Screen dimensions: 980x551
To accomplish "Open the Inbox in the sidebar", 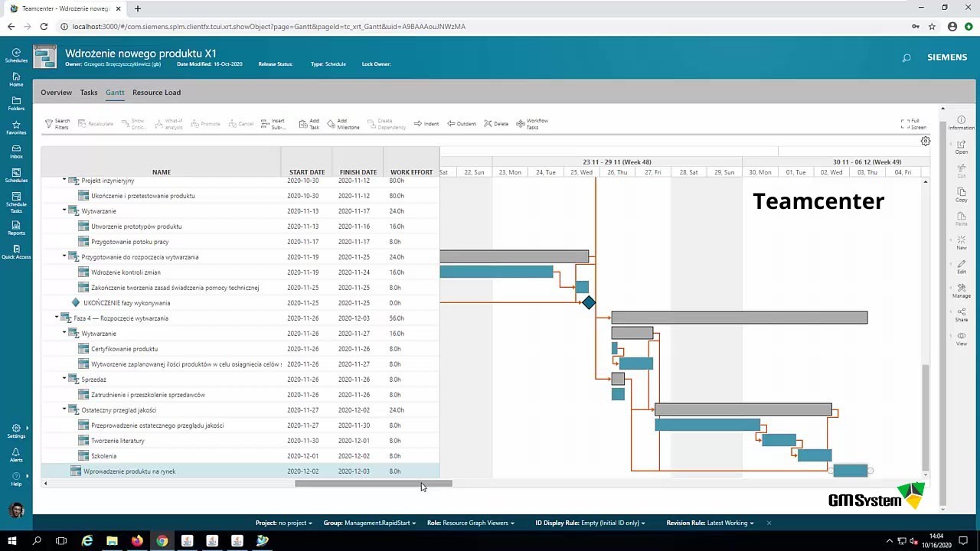I will (16, 152).
